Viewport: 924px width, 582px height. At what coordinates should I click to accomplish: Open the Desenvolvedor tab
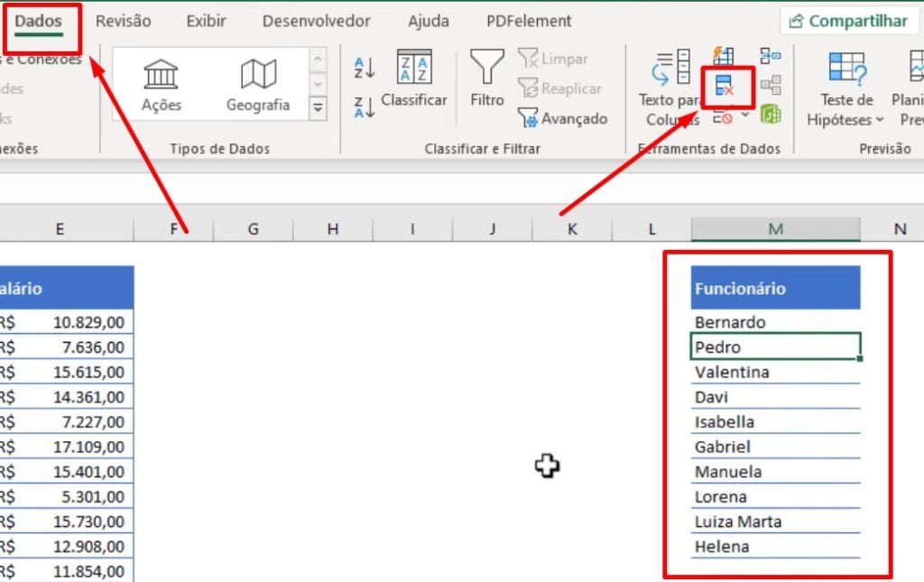point(316,20)
